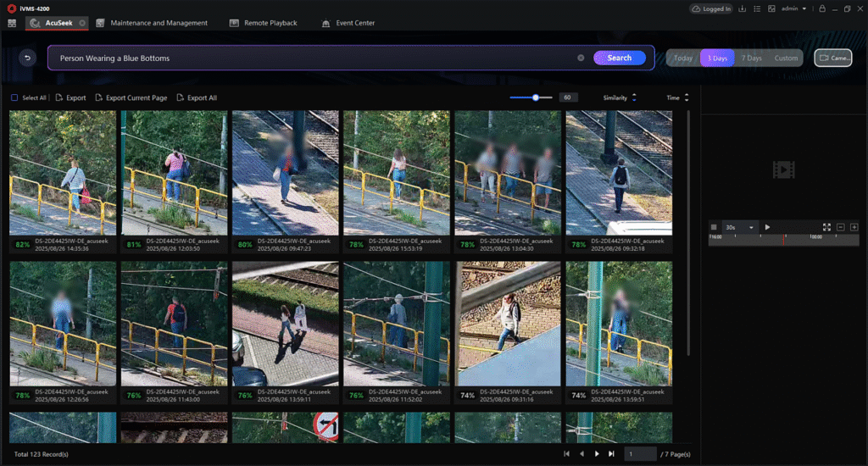
Task: Zoom in the timeline with plus icon
Action: [854, 227]
